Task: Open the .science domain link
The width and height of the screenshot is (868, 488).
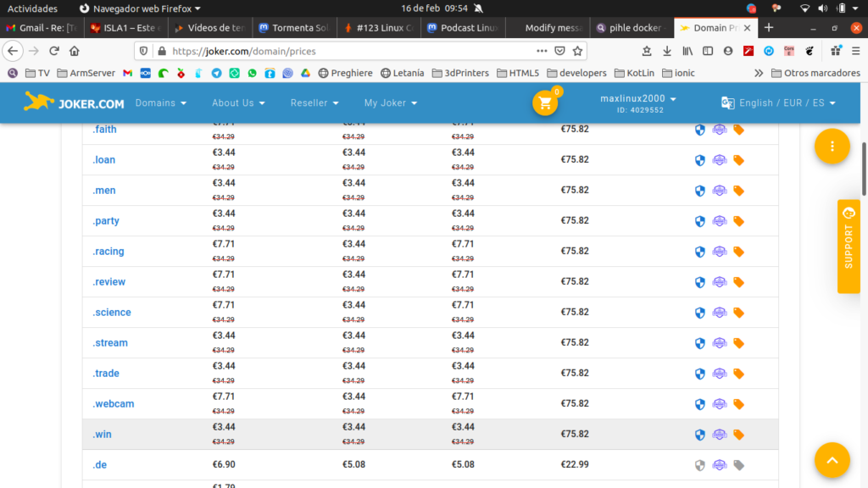Action: coord(111,312)
